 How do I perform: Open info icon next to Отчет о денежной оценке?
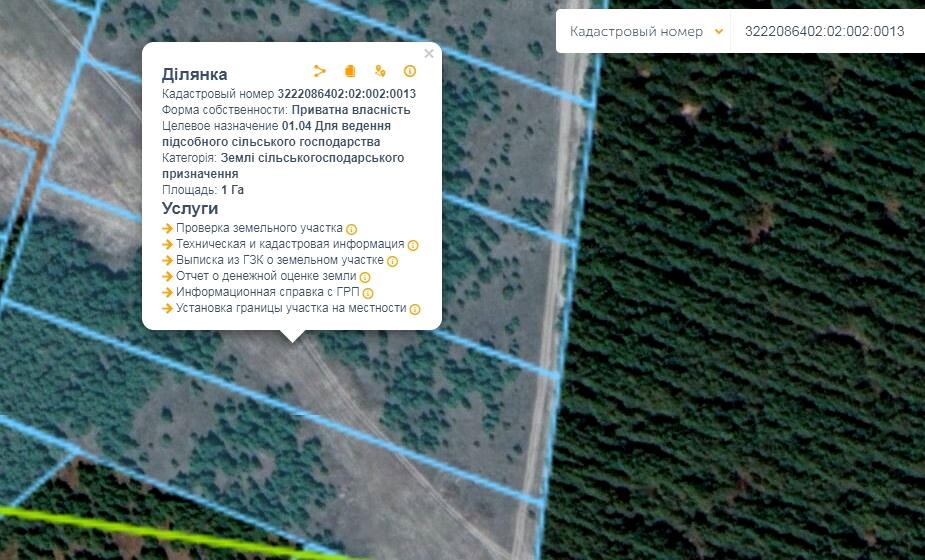coord(365,277)
